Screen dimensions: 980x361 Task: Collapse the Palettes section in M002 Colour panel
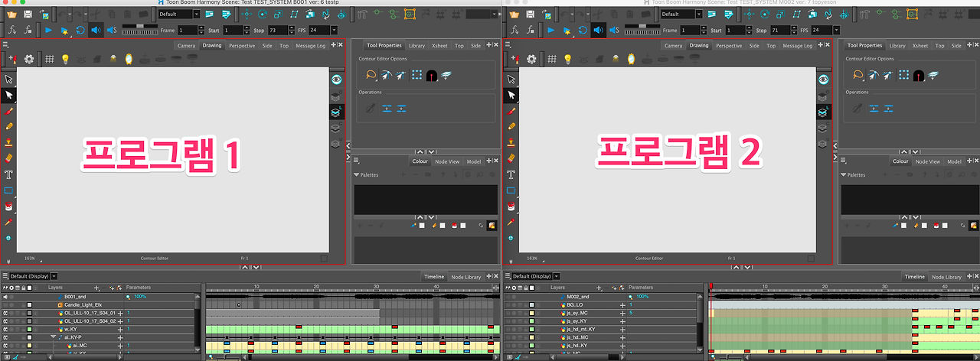tap(843, 174)
